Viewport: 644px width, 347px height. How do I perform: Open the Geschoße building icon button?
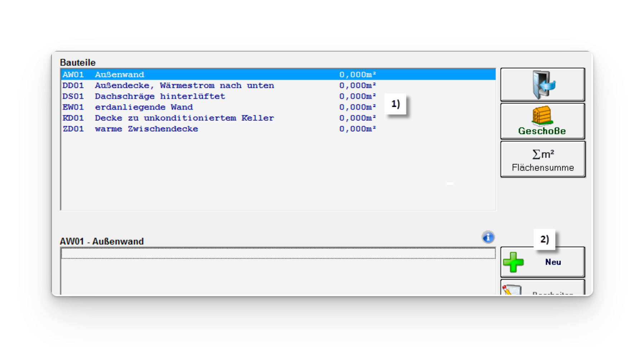(x=543, y=121)
